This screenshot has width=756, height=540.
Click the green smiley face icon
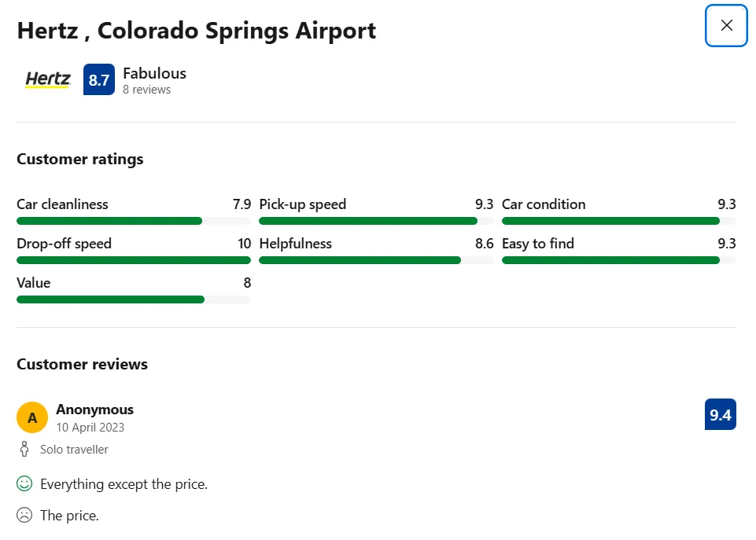(24, 483)
